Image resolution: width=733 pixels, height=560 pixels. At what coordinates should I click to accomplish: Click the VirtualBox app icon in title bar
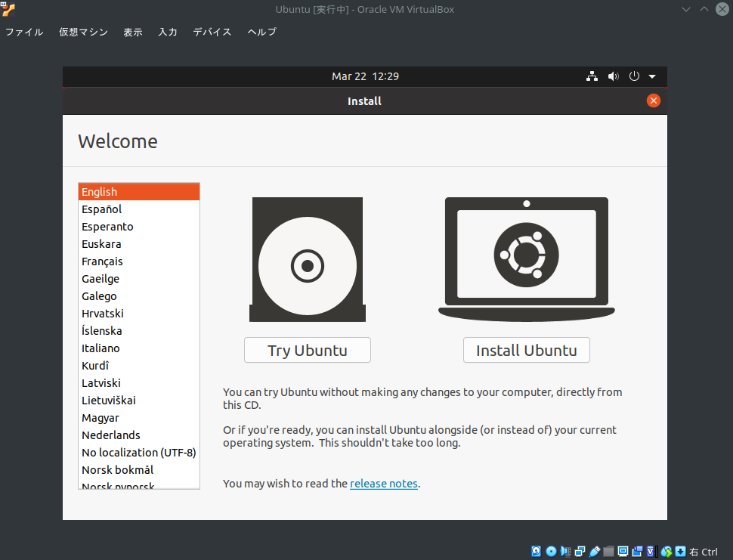coord(8,9)
